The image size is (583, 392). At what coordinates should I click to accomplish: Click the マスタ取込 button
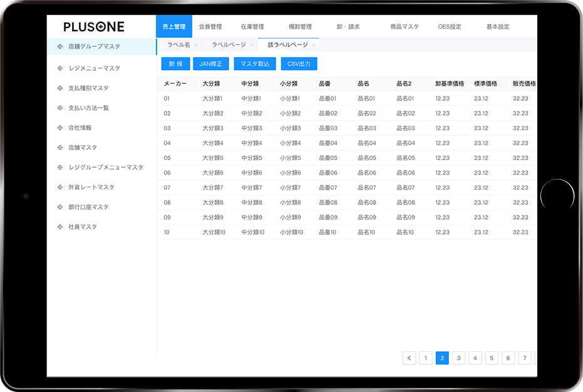click(254, 64)
